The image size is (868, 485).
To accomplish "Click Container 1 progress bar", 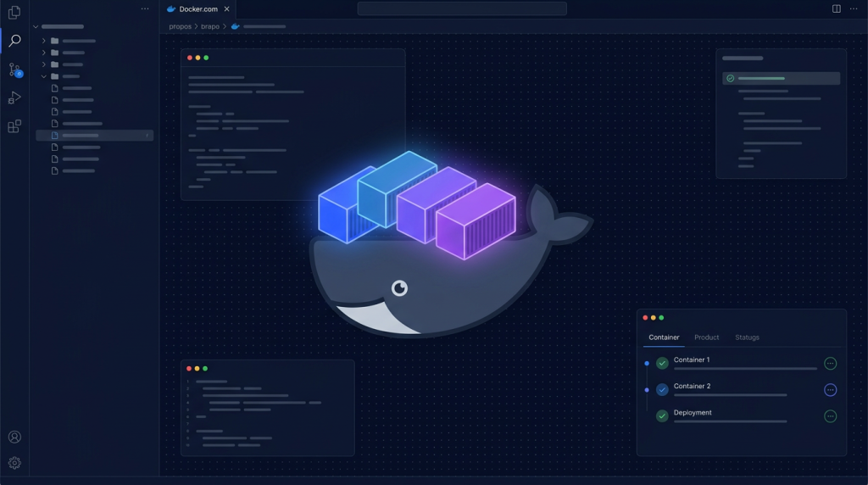I will [x=745, y=369].
